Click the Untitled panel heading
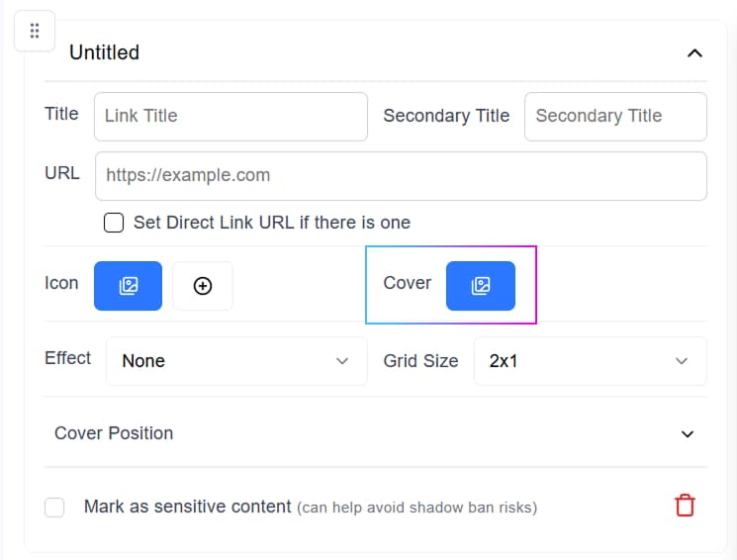The width and height of the screenshot is (737, 560). (x=105, y=53)
